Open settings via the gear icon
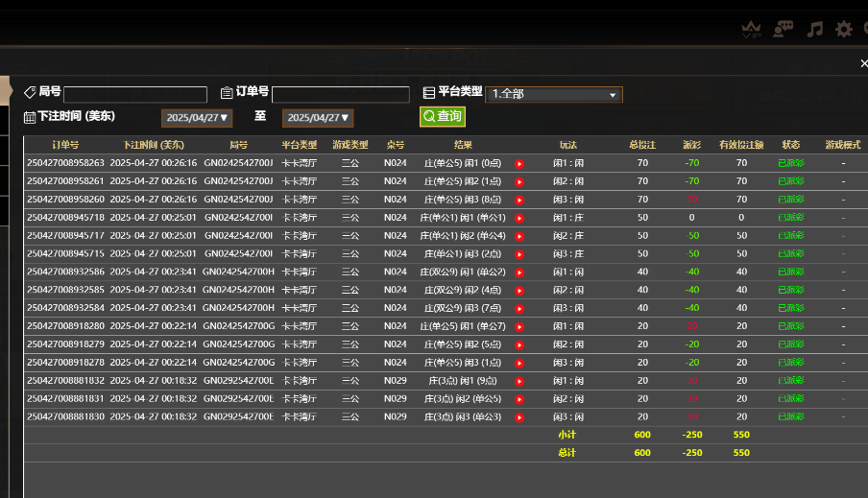The width and height of the screenshot is (868, 498). click(x=844, y=29)
